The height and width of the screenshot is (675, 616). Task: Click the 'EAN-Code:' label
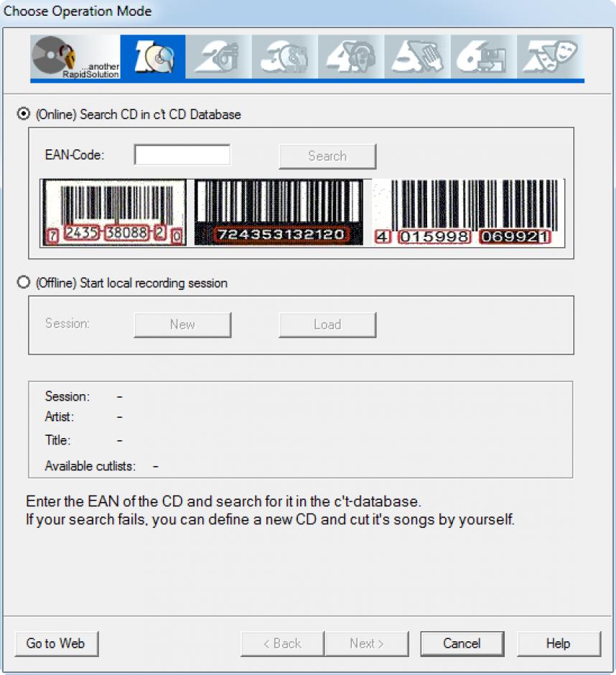point(75,154)
